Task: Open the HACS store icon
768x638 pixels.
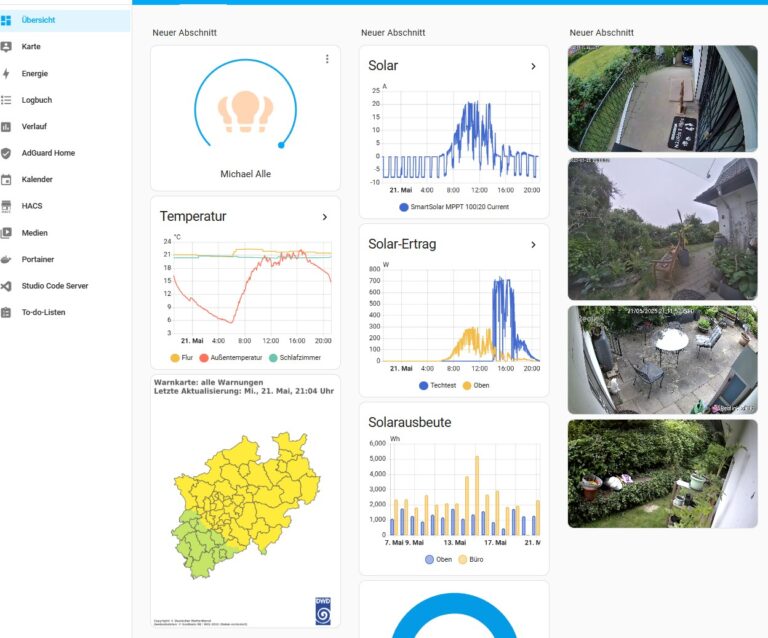Action: [x=6, y=206]
